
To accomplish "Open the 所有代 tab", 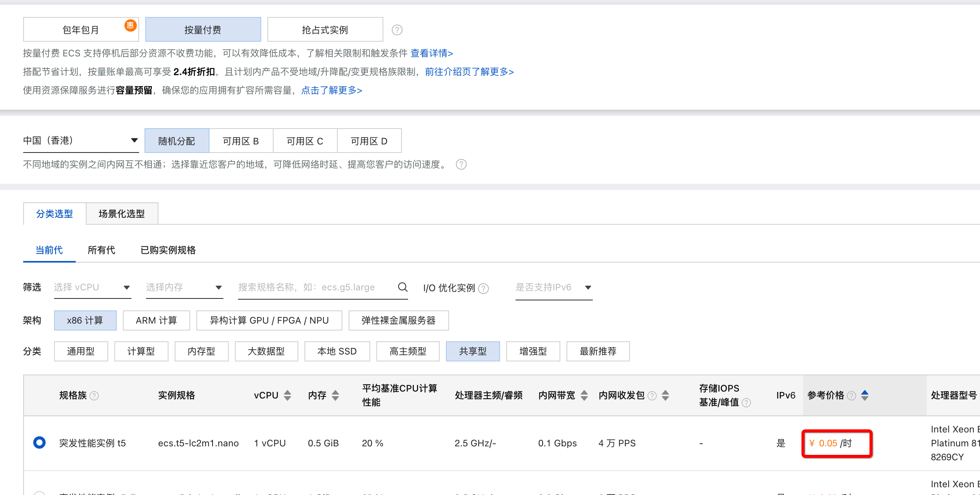I will click(x=101, y=250).
